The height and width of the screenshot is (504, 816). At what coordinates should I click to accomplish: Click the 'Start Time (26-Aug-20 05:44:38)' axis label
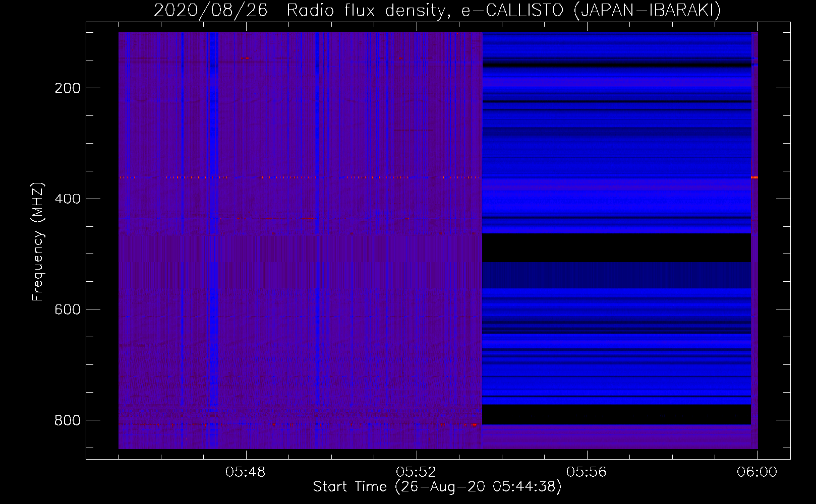437,487
